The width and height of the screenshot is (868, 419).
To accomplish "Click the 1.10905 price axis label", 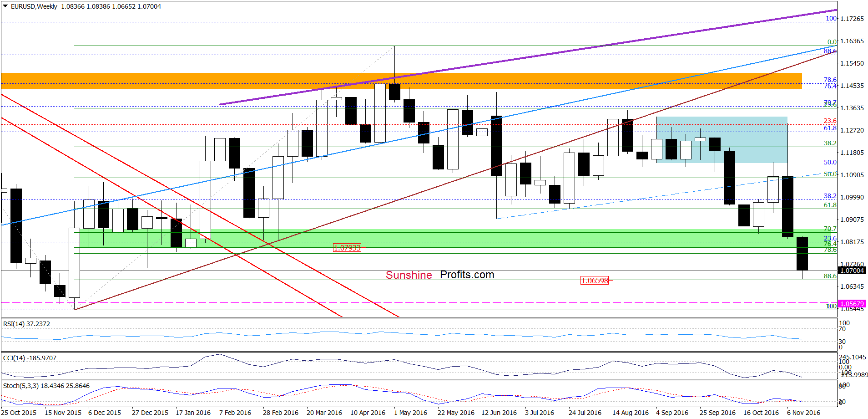I will [x=852, y=175].
